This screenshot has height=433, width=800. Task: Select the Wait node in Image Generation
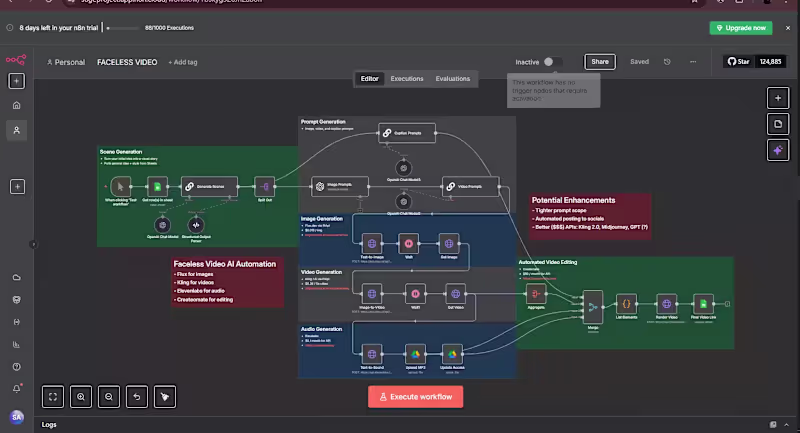click(409, 244)
